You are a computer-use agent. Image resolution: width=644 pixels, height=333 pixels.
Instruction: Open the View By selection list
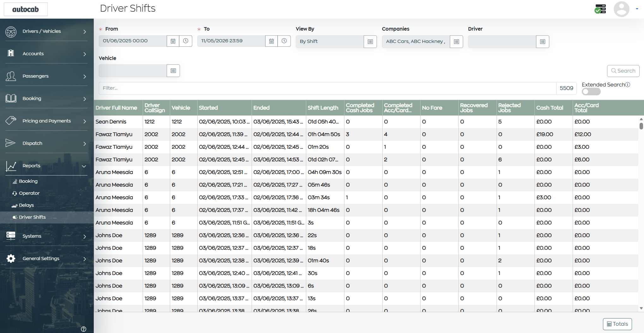click(370, 42)
